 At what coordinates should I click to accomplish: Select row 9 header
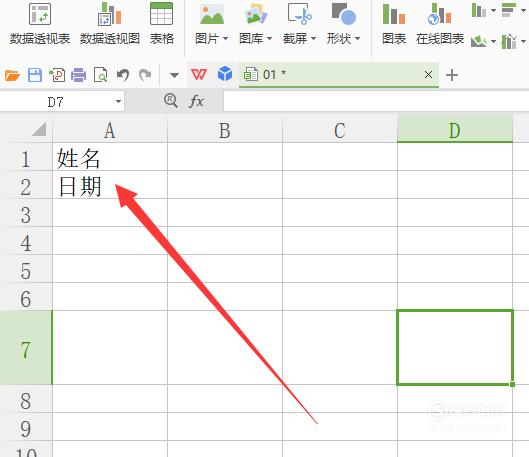point(26,427)
